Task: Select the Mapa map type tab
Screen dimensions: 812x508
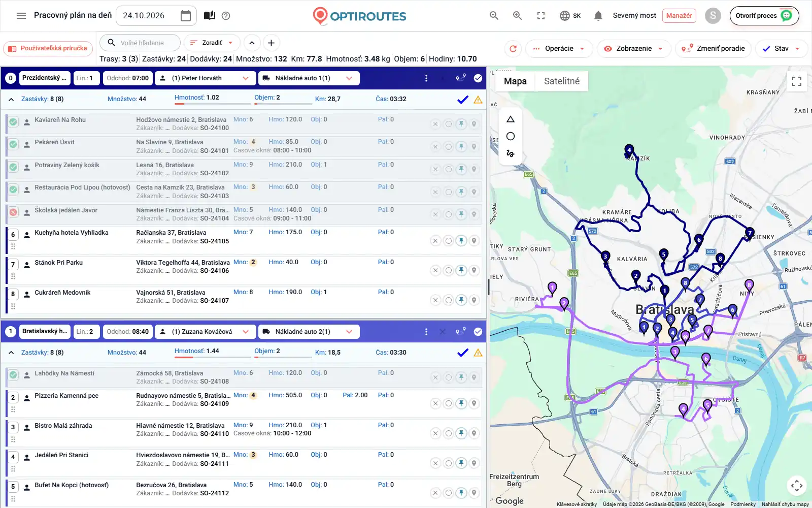Action: tap(515, 81)
